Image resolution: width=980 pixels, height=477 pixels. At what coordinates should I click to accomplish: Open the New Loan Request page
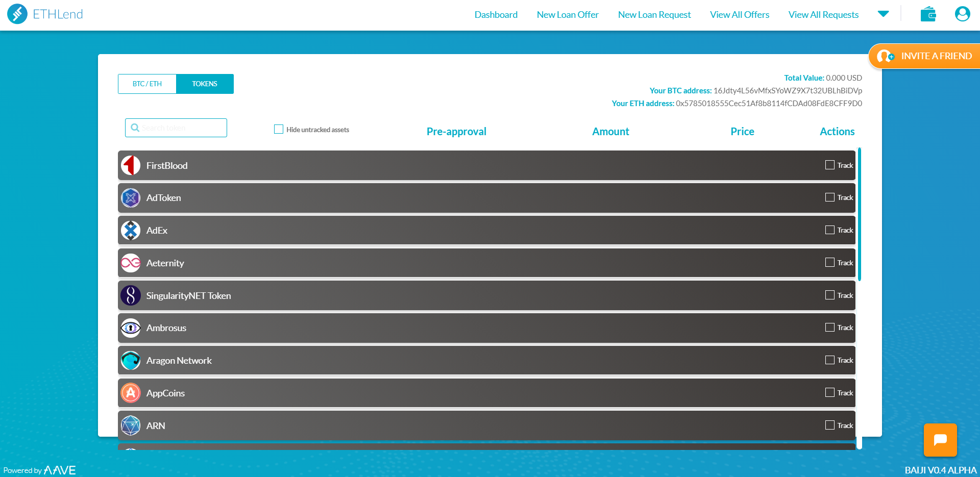654,14
